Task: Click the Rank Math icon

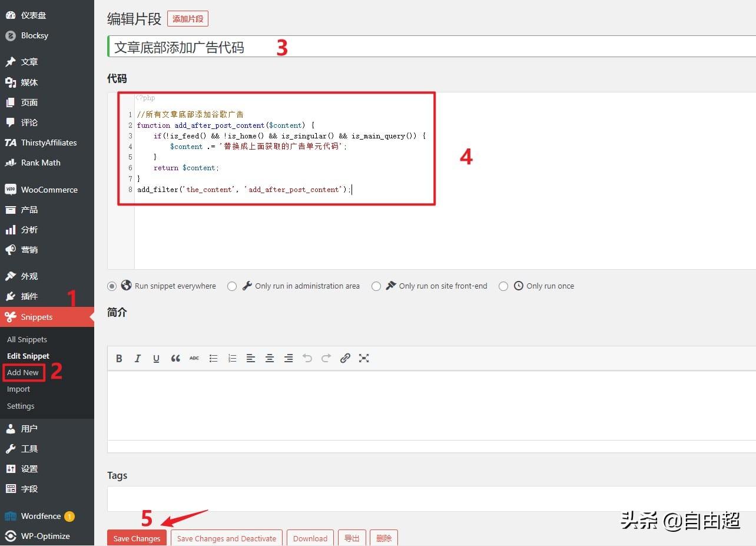Action: pyautogui.click(x=10, y=163)
